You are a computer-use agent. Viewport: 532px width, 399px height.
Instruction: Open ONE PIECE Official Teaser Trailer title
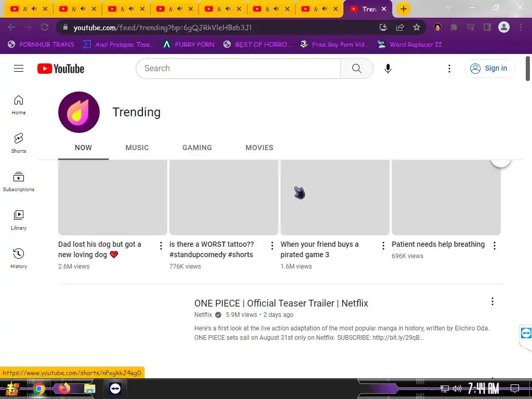(281, 303)
